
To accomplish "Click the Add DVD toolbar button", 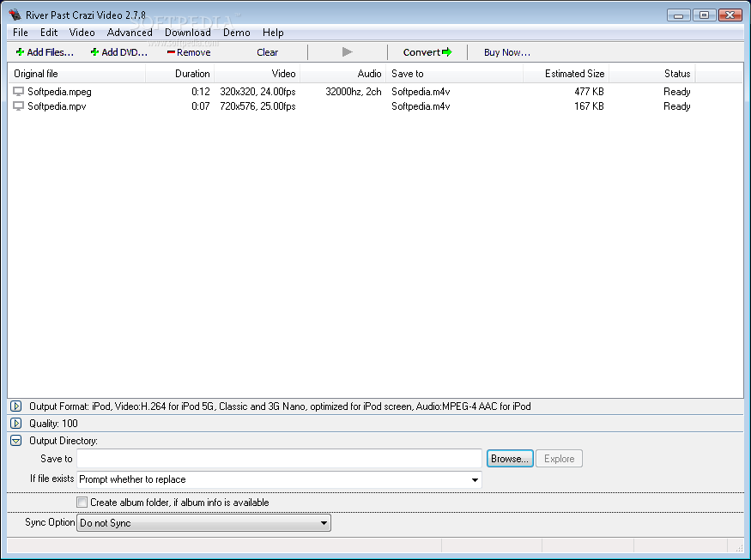I will [x=118, y=52].
